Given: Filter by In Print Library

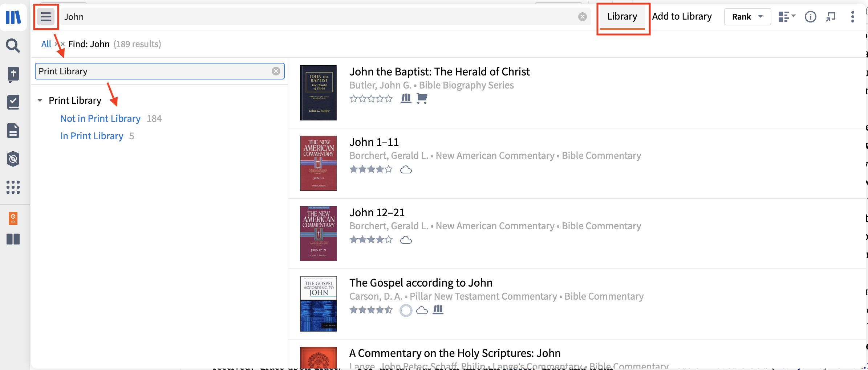Looking at the screenshot, I should pyautogui.click(x=92, y=136).
